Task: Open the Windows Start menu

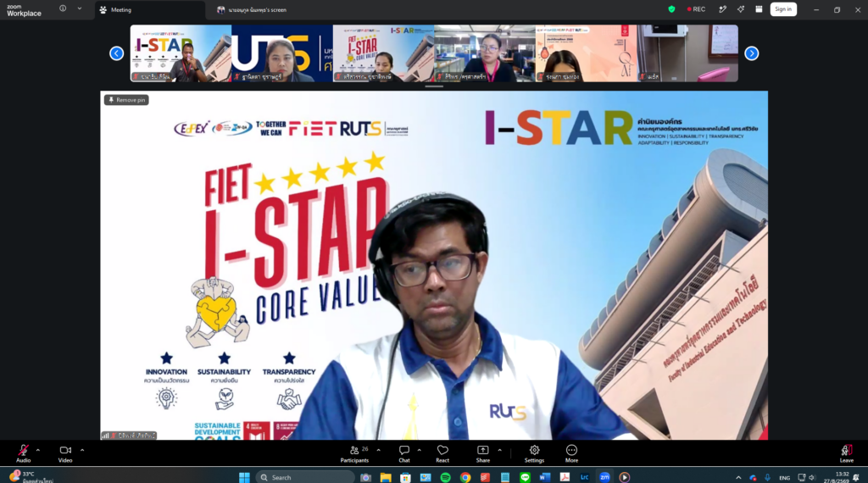Action: [244, 477]
